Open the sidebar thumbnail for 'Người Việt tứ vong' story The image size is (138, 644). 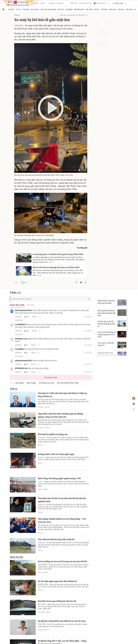coord(122,302)
